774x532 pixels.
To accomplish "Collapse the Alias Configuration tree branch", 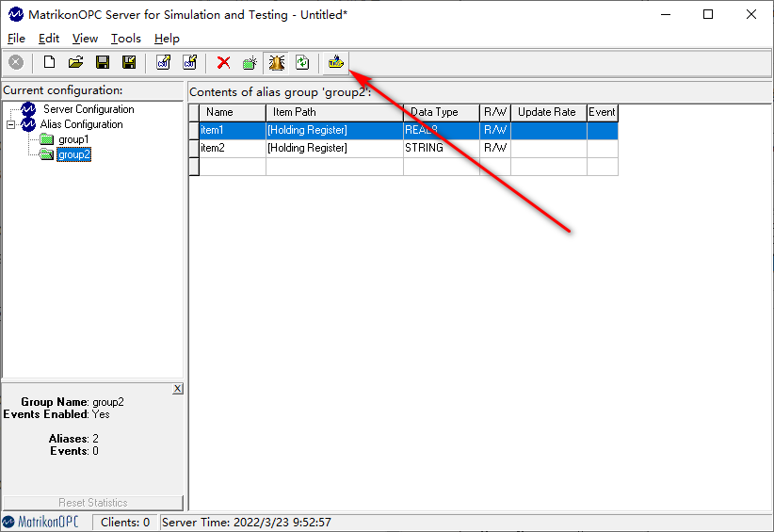I will (x=11, y=125).
